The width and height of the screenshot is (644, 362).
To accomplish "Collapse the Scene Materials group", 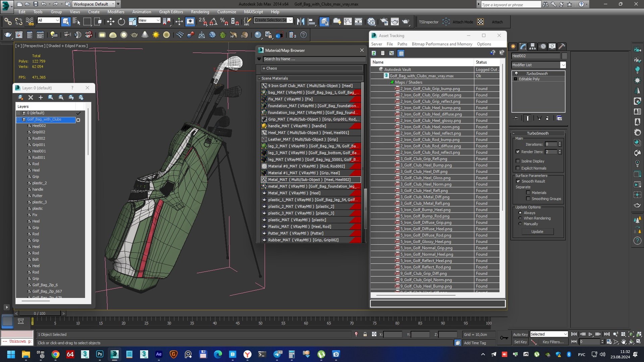I will [259, 78].
